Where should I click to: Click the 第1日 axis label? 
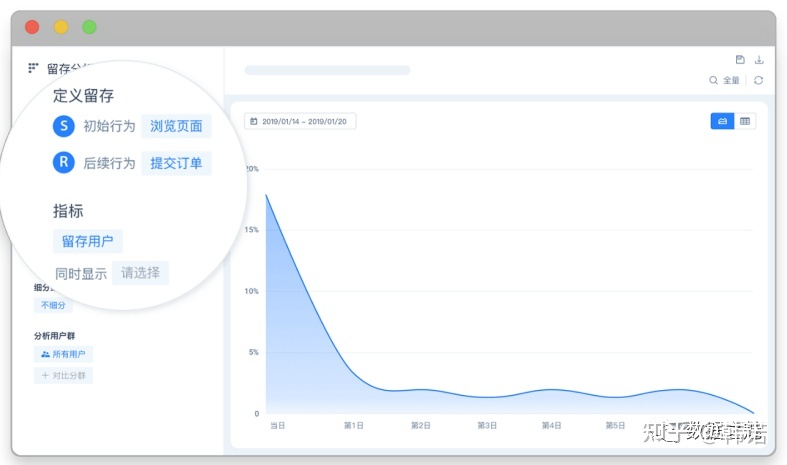point(354,425)
